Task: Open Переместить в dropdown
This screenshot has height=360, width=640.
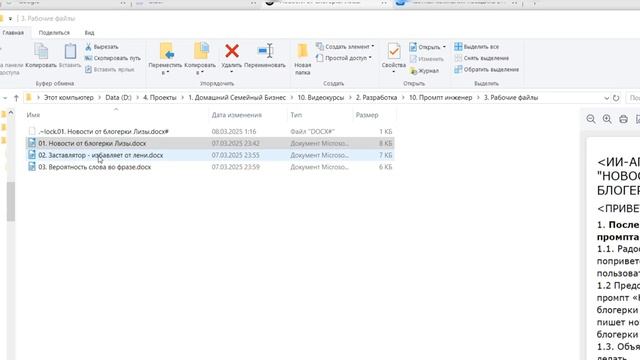Action: coord(165,58)
